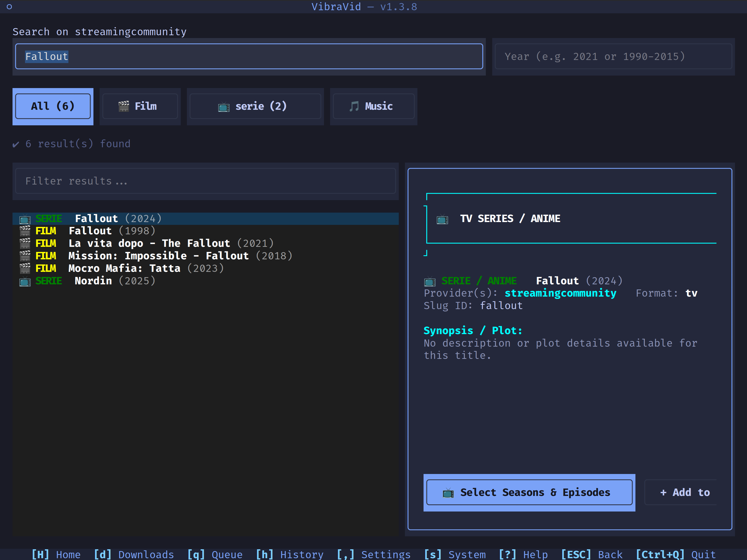Open [s] System in footer
The image size is (747, 560).
[454, 554]
